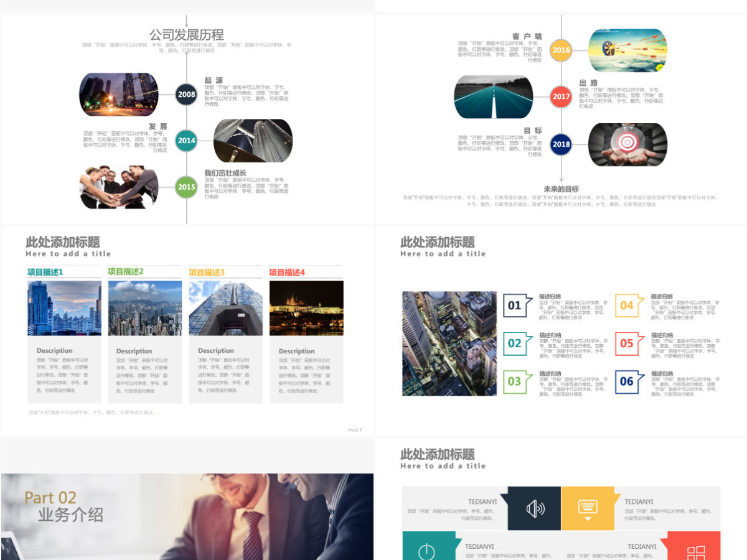Screen dimensions: 747x560
Task: Select the teal 02 numbered callout box
Action: (x=517, y=343)
